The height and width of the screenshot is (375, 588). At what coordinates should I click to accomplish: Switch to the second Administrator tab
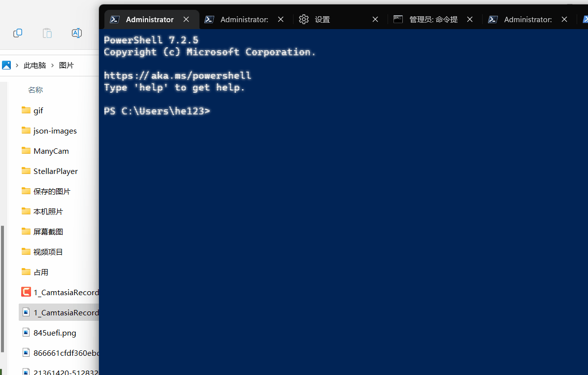[244, 19]
